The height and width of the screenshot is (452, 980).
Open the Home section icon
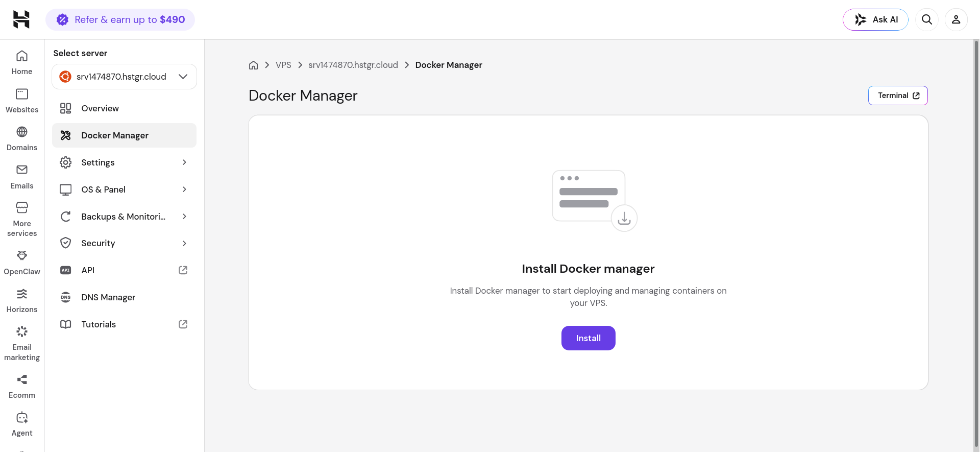22,56
